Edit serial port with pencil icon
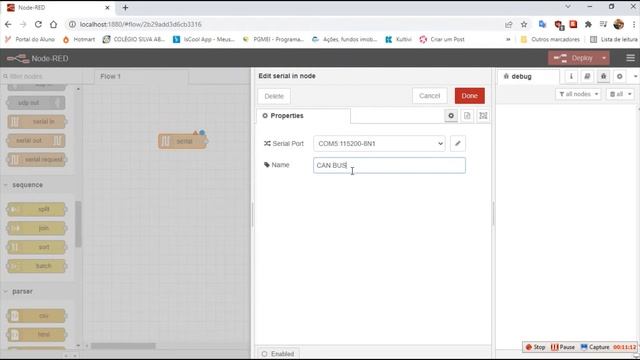640x360 pixels. tap(458, 143)
